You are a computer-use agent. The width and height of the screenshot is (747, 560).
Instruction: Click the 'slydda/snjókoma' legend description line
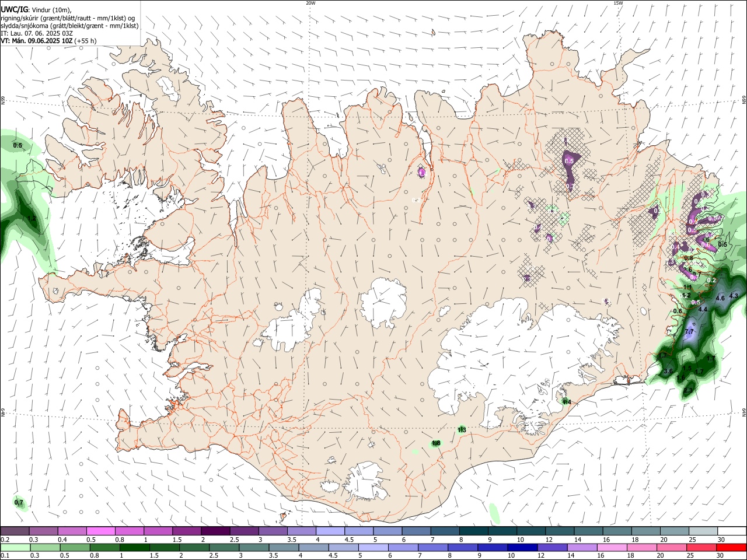point(69,26)
